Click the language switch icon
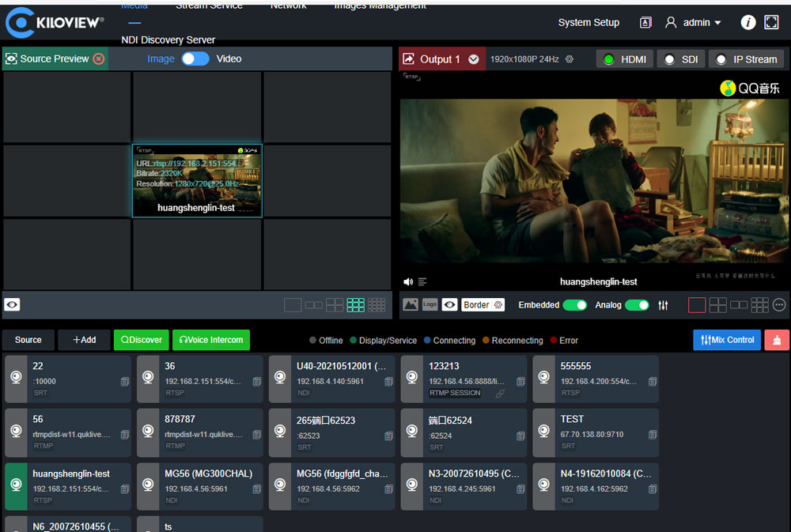Screen dimensions: 791x532 click(645, 23)
